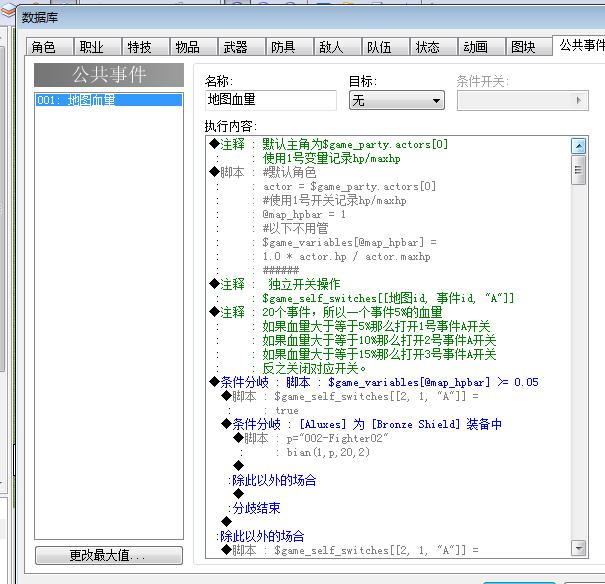
Task: Select comment 20个事件，所以一个事件5%的血量
Action: [x=352, y=312]
